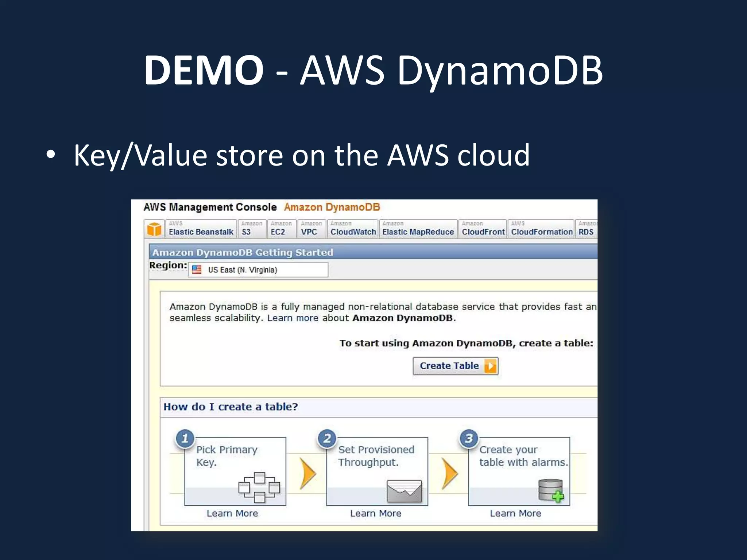Viewport: 747px width, 560px height.
Task: Click the Amazon DynamoDB Getting Started header
Action: 243,252
